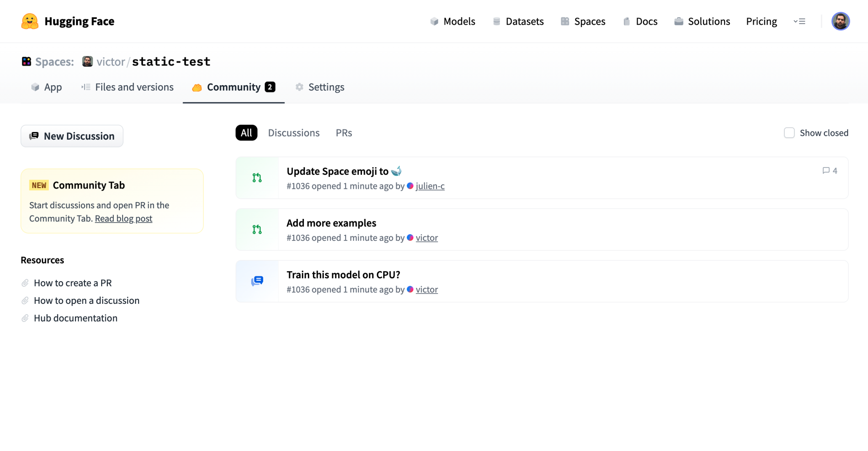Screen dimensions: 868x451
Task: Click the Hugging Face logo icon
Action: pyautogui.click(x=30, y=21)
